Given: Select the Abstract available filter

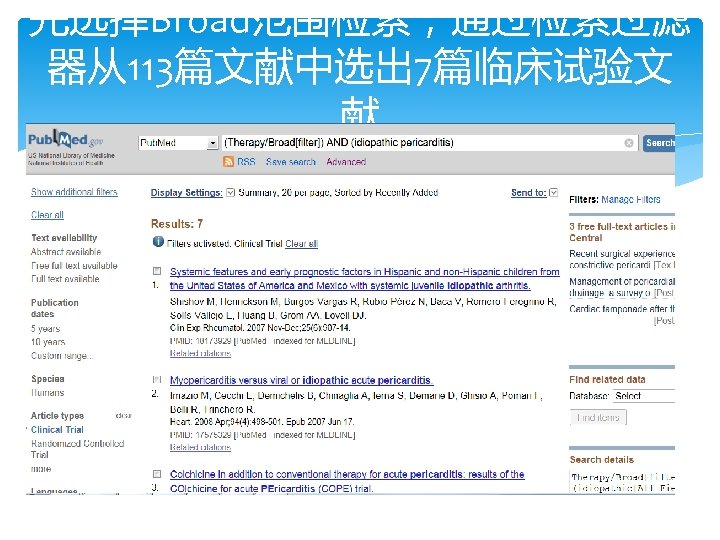Looking at the screenshot, I should (66, 252).
